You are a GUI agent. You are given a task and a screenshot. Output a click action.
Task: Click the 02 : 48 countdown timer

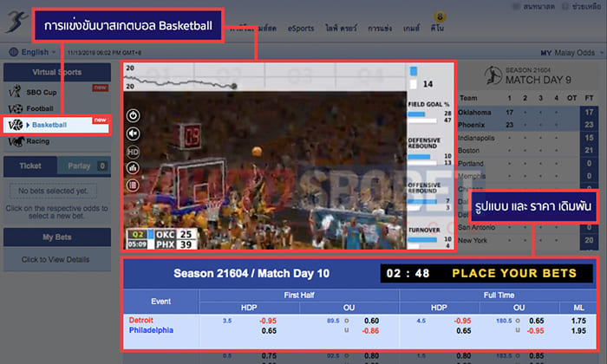(408, 274)
